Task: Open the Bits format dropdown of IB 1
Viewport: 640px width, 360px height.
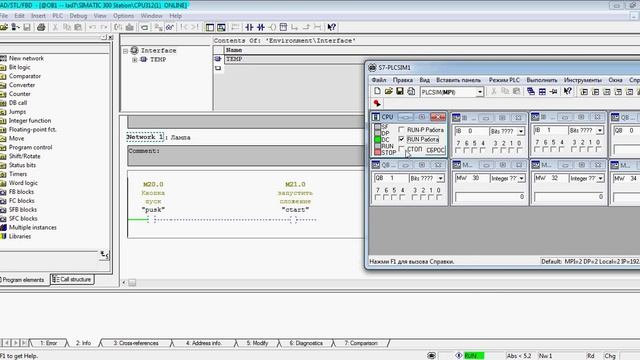Action: tap(600, 131)
